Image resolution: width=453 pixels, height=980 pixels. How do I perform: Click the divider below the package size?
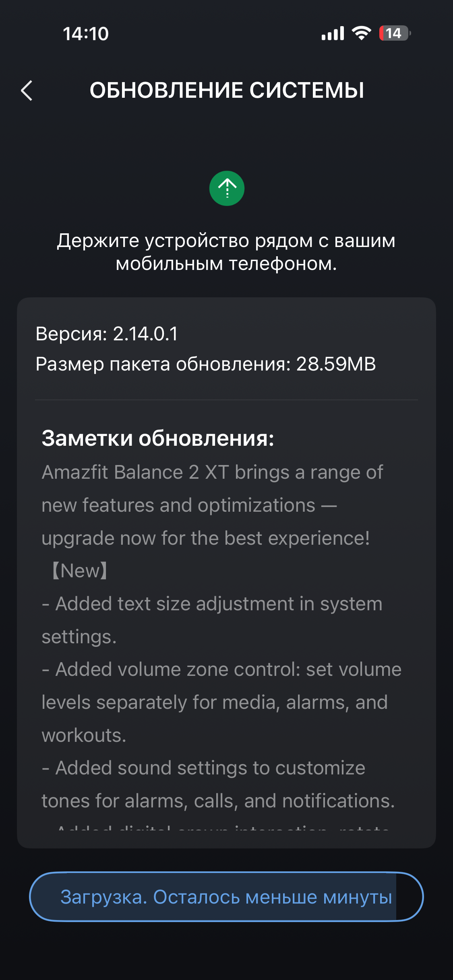tap(226, 400)
